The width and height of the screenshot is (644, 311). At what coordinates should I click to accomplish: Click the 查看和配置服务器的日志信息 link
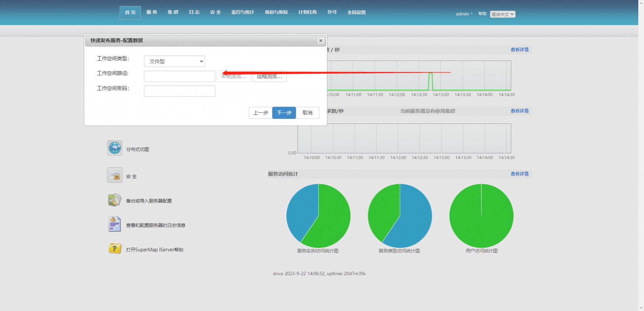pos(156,225)
